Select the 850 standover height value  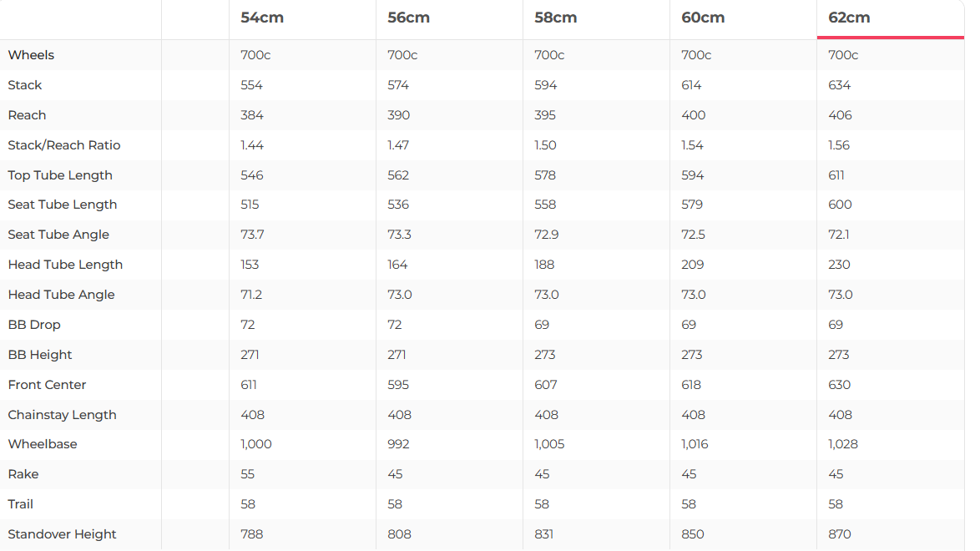click(x=693, y=534)
